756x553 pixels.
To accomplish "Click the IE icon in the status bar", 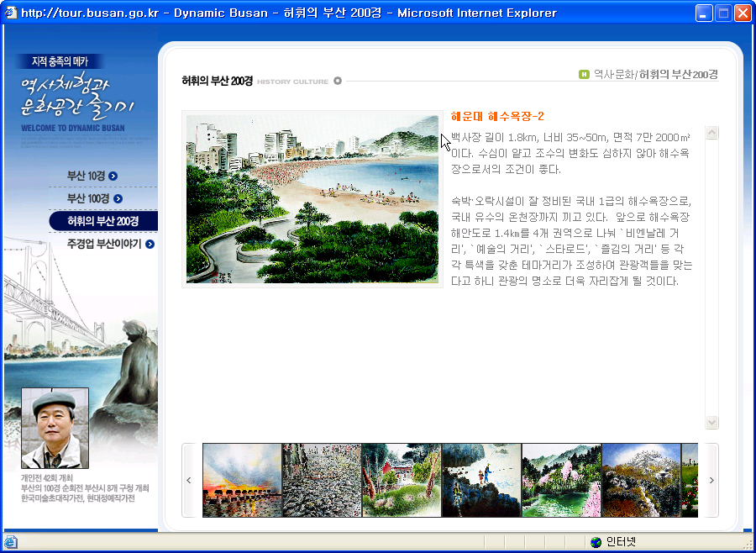I will click(x=11, y=542).
